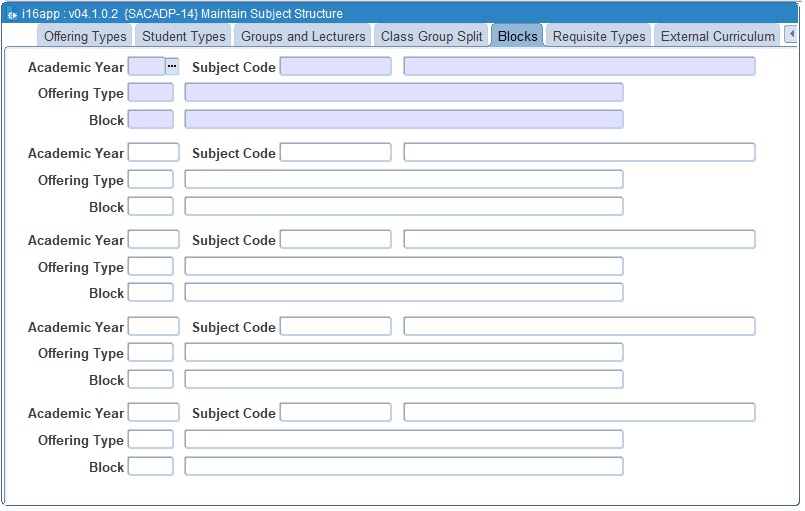Screen dimensions: 805x511
Task: Focus the second row Subject Code field
Action: (335, 153)
